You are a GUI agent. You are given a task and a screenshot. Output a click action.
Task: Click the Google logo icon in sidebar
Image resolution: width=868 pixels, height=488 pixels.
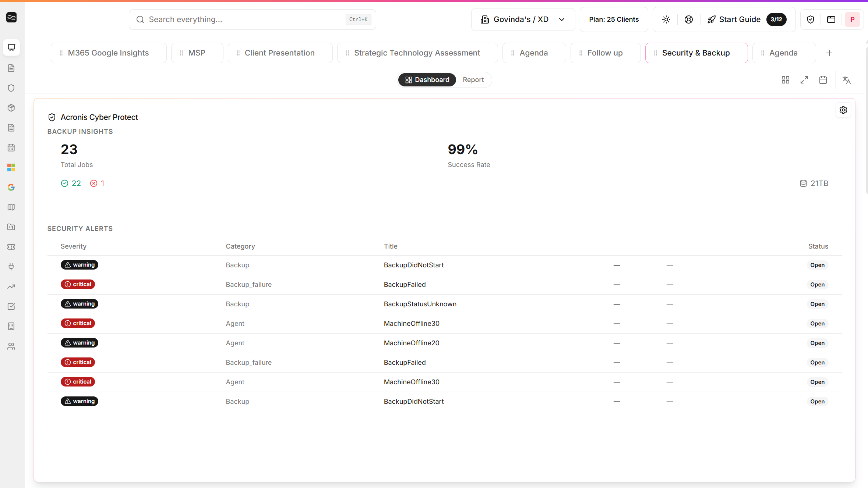click(11, 187)
